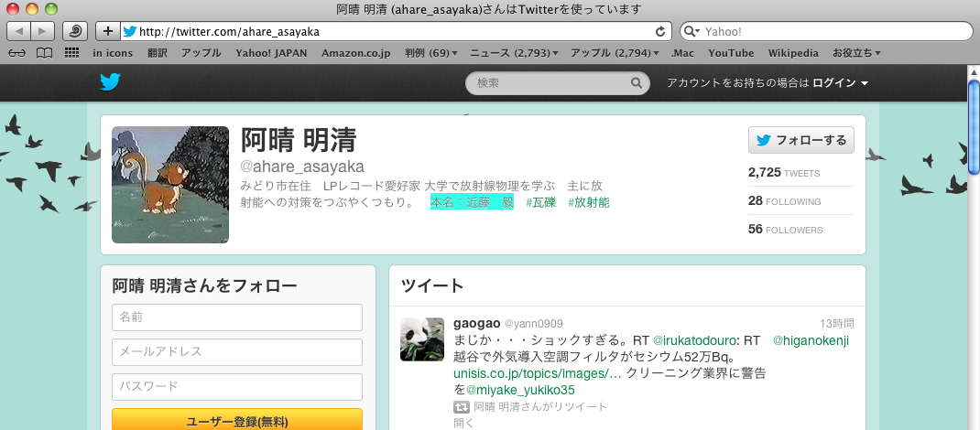Screen dimensions: 980x430
Task: Click the @ahare_asayaka handle text
Action: (x=302, y=167)
